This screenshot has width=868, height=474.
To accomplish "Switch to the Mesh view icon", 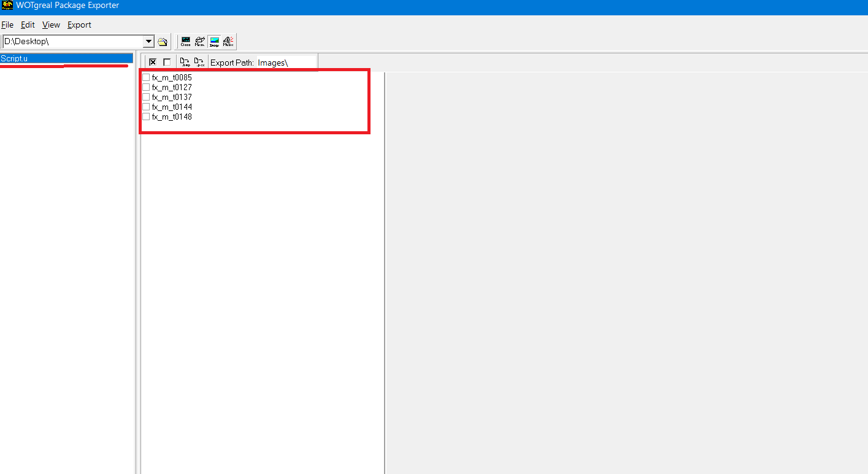I will (x=199, y=42).
